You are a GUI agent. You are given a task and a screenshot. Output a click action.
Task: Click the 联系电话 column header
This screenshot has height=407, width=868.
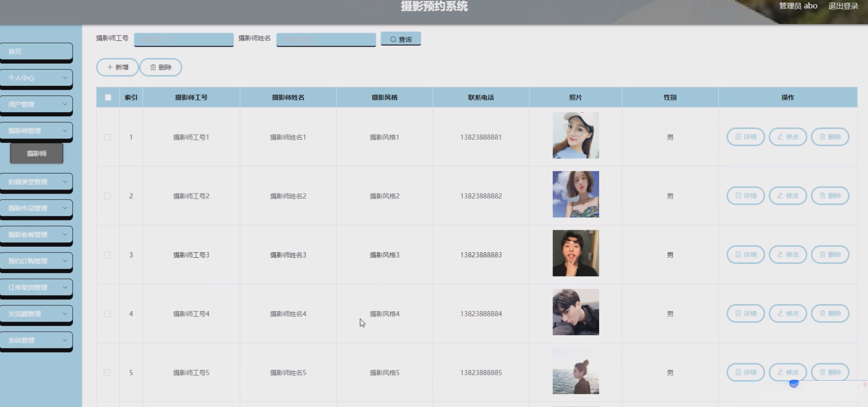tap(481, 98)
